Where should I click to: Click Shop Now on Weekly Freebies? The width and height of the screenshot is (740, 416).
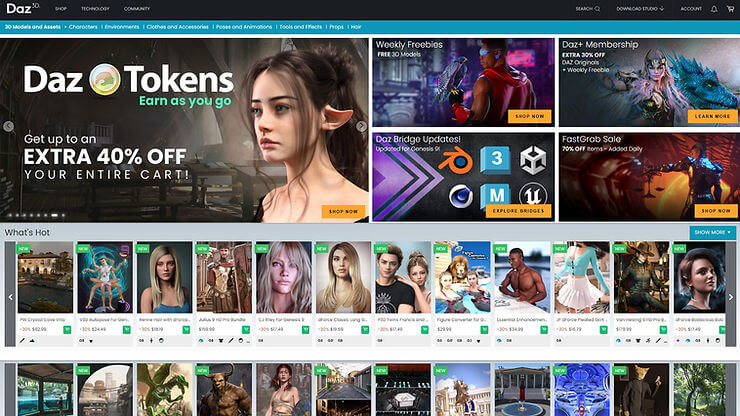point(530,116)
